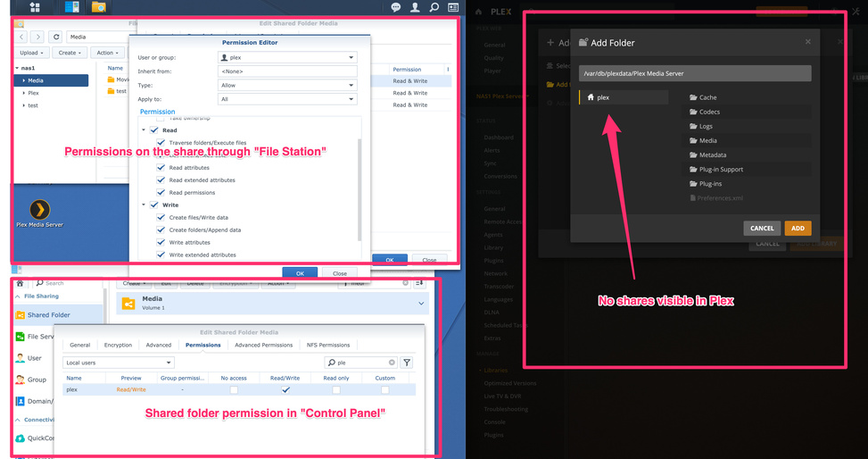Toggle Read extended attributes checkbox
Viewport: 868px width, 459px height.
click(161, 180)
